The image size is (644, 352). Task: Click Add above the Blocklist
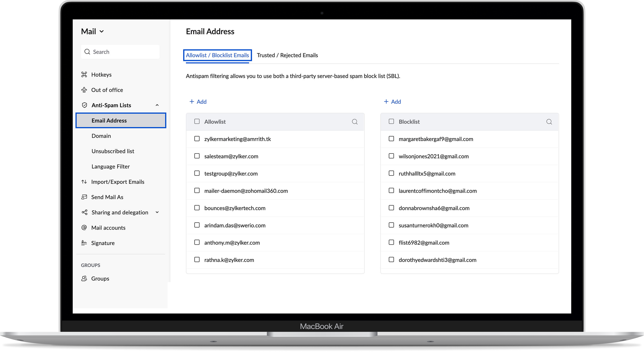point(392,101)
